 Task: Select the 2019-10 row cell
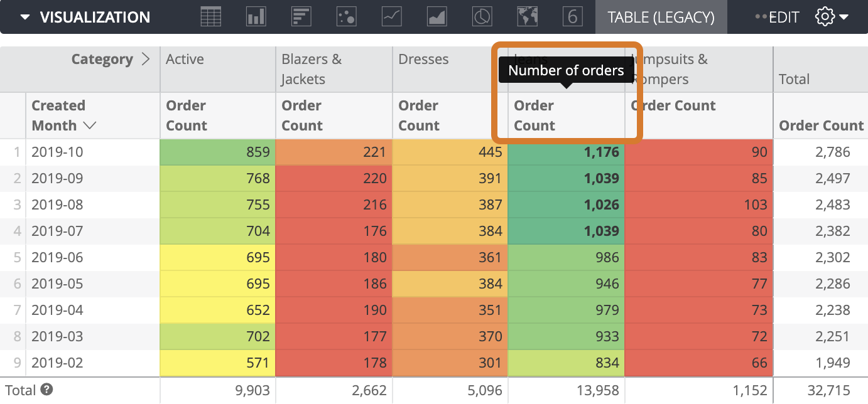[57, 152]
